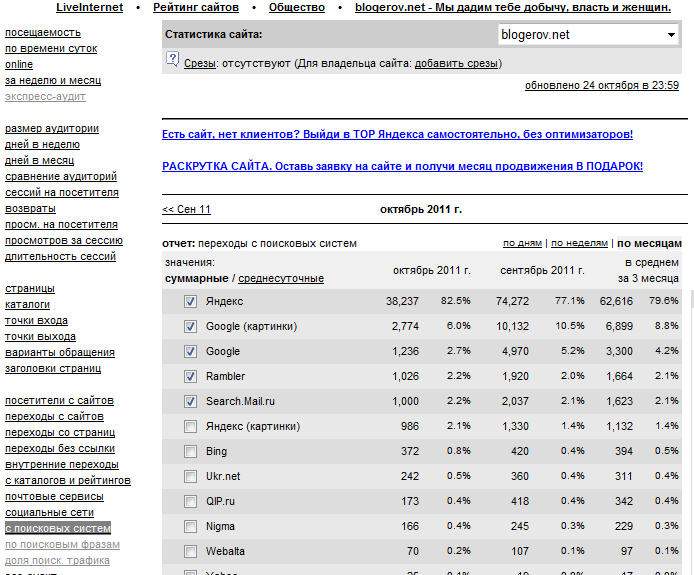Open LiveInternet home link
The image size is (694, 575).
(89, 8)
